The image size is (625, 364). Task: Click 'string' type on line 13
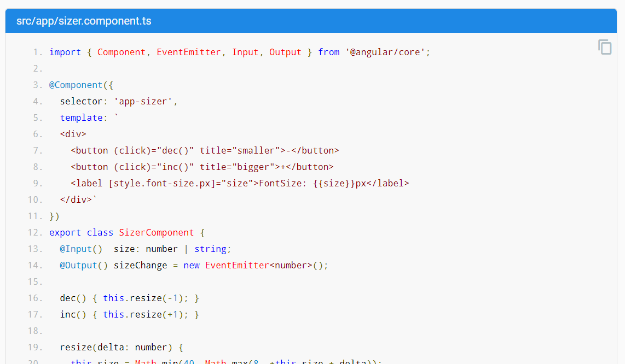tap(210, 249)
